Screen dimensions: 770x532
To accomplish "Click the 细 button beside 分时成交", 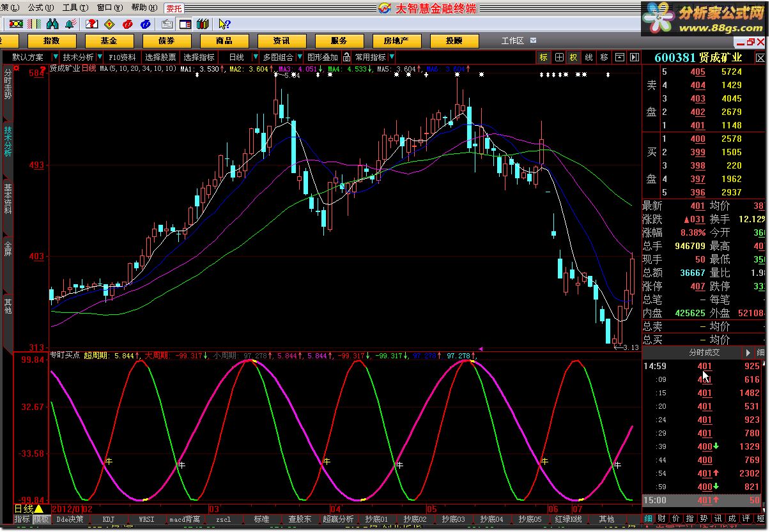I will click(760, 353).
